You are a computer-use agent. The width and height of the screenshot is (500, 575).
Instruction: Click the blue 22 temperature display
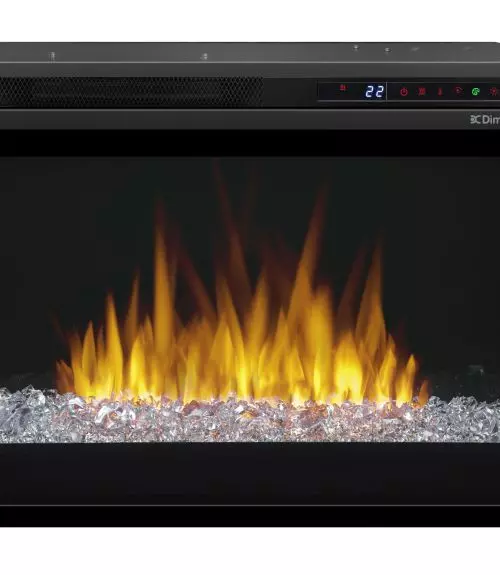tap(374, 91)
